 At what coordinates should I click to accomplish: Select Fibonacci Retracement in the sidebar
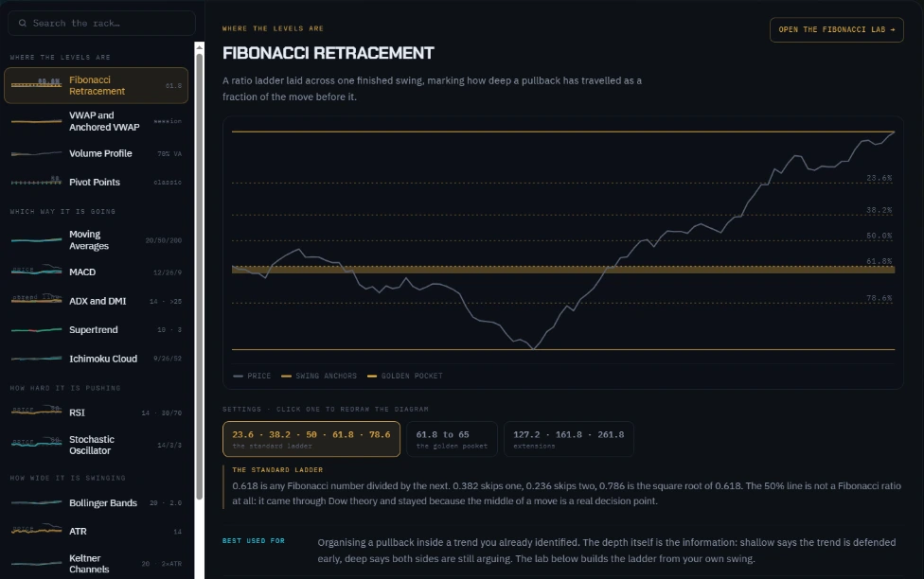click(x=96, y=85)
